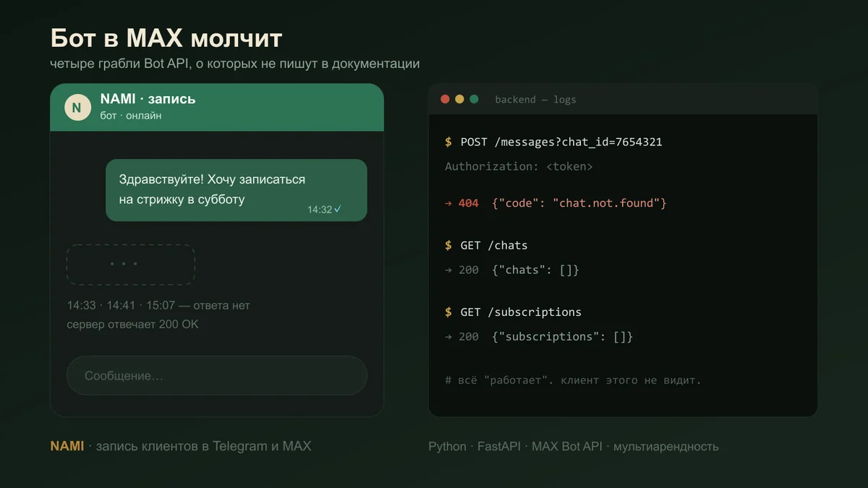Click the dashed typing indicator placeholder bubble
This screenshot has width=868, height=488.
[x=131, y=264]
